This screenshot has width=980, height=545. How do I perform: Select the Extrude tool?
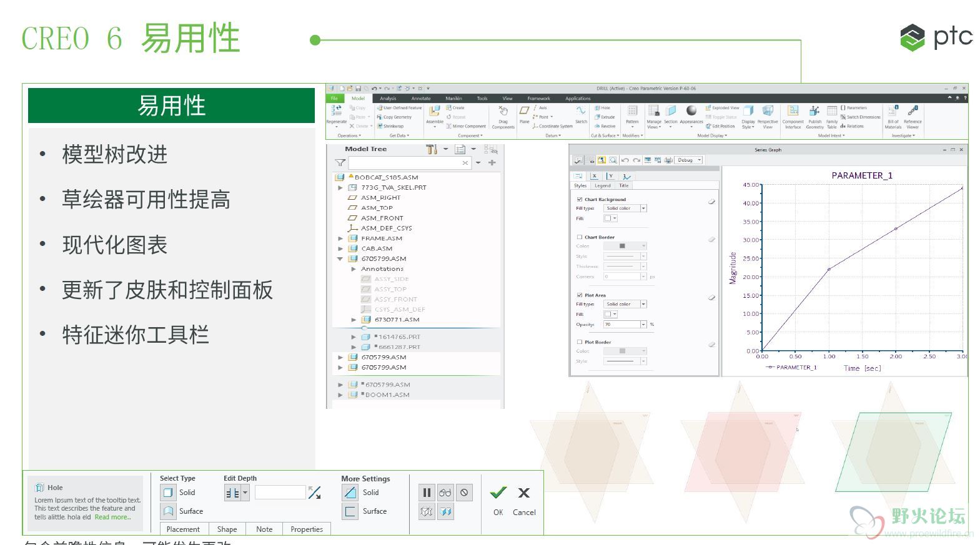tap(605, 117)
